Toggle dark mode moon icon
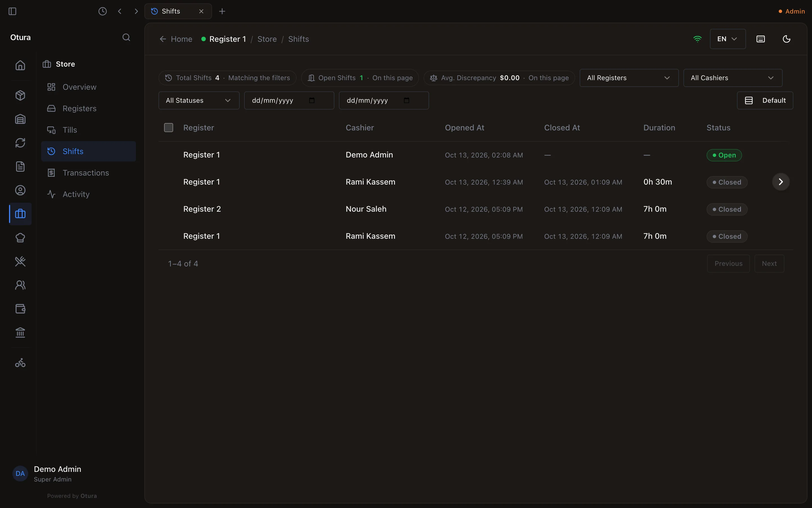This screenshot has height=508, width=812. click(x=787, y=39)
